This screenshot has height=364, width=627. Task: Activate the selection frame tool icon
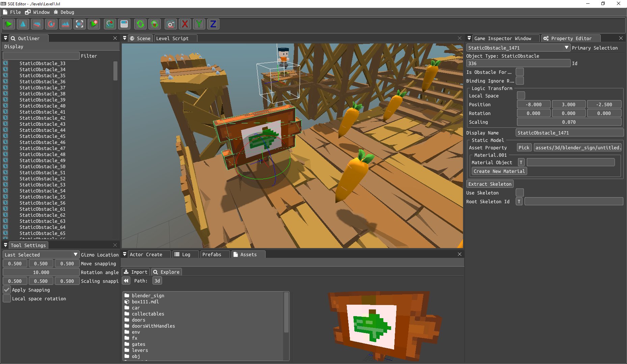pos(80,24)
